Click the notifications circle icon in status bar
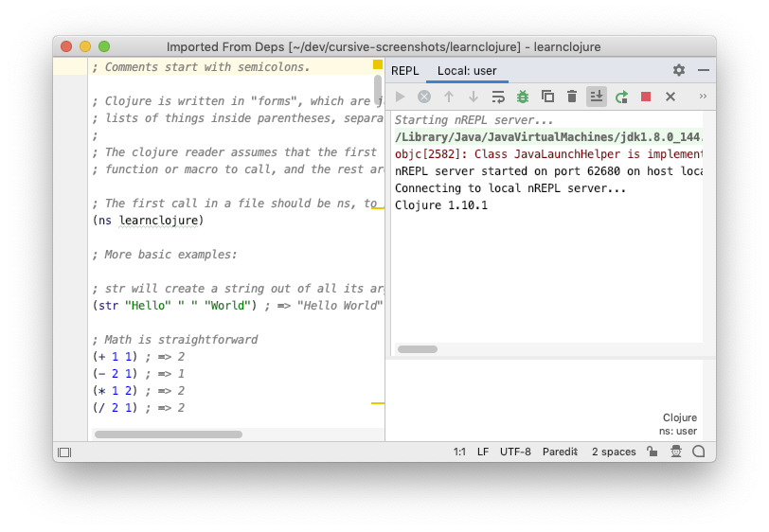The width and height of the screenshot is (769, 532). click(699, 452)
